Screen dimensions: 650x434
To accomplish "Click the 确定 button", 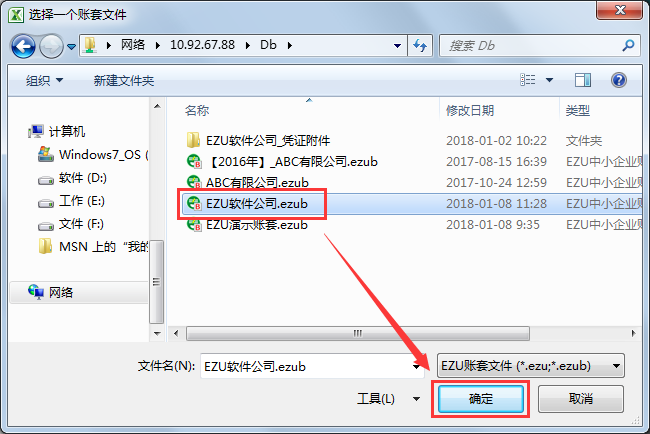I will [x=480, y=399].
